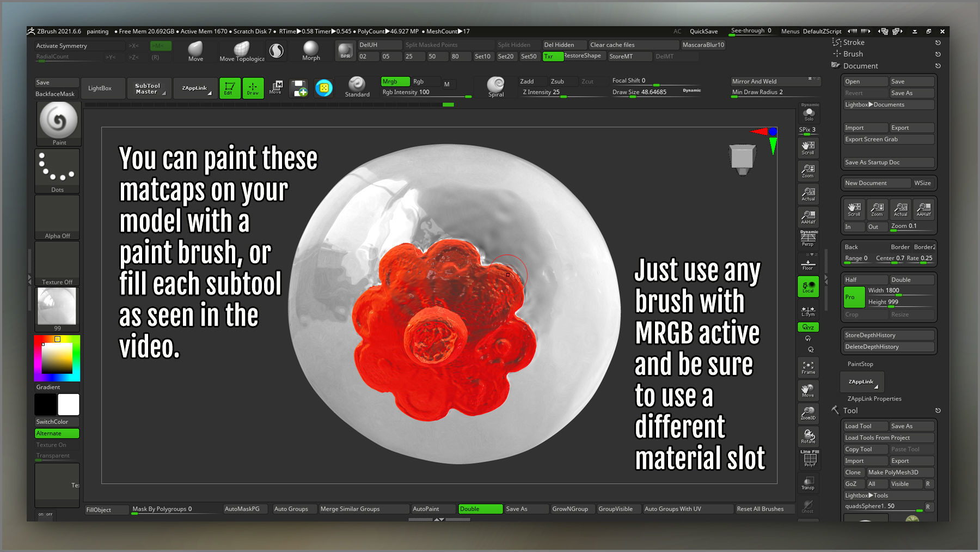Click Make PolyMesh3D button
The image size is (980, 552).
coord(900,472)
